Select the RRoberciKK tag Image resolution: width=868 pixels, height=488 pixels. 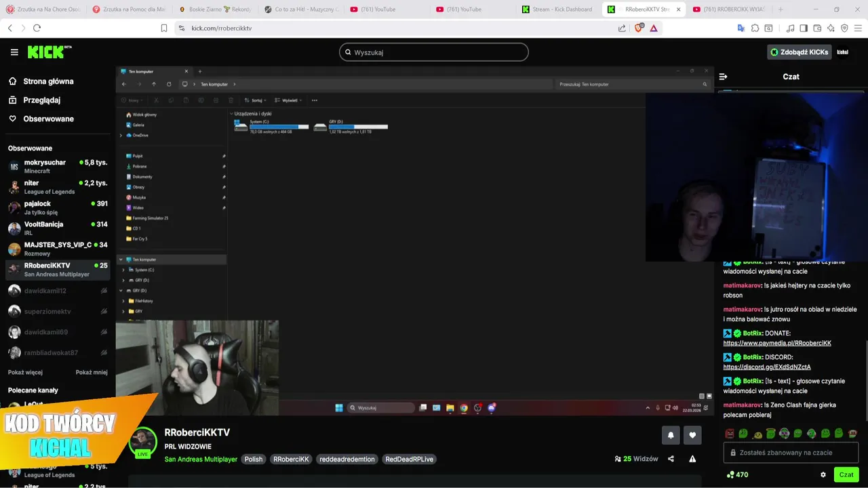[x=291, y=459]
